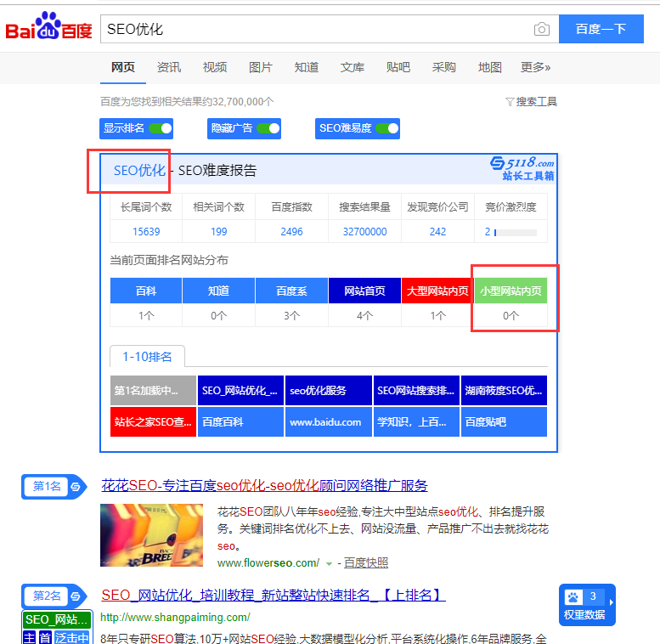Click the 泛击中 tag under 第2名
This screenshot has height=644, width=660.
[71, 638]
